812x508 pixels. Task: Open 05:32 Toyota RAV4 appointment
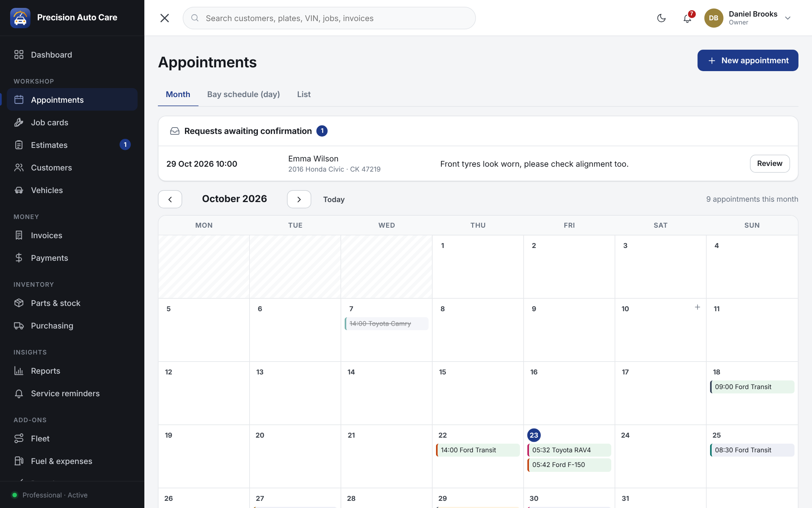pyautogui.click(x=569, y=450)
